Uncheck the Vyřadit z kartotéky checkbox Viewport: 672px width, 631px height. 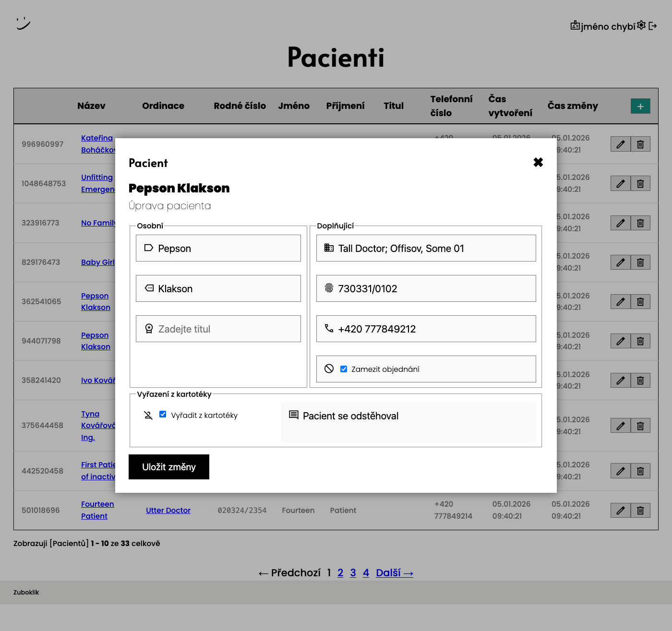pos(163,415)
